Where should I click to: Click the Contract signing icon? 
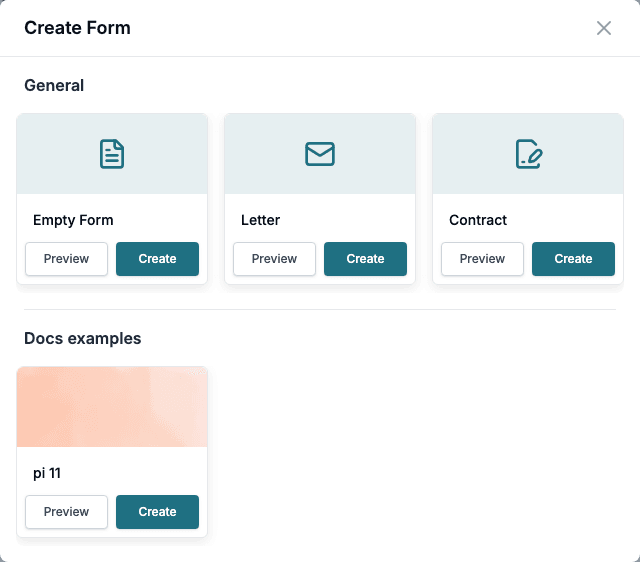[529, 154]
